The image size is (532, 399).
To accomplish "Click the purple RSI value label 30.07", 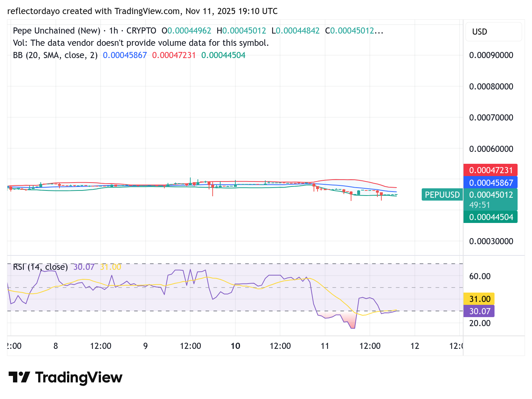I will point(479,311).
